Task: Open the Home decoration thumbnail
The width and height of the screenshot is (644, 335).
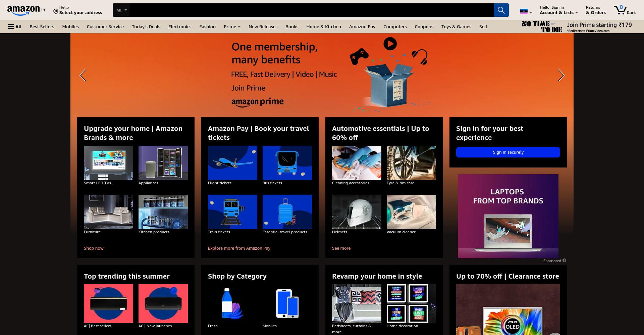Action: pos(411,303)
